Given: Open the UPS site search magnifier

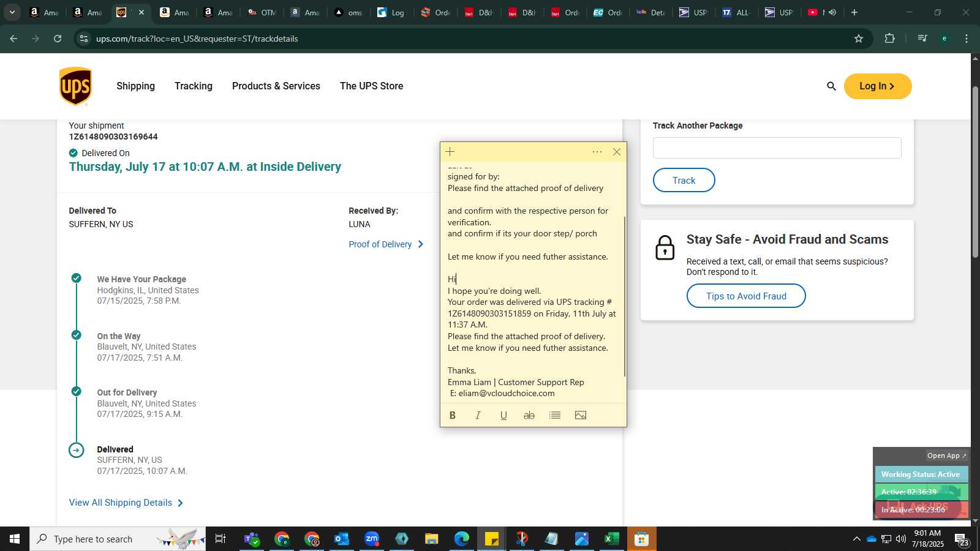Looking at the screenshot, I should pyautogui.click(x=831, y=86).
